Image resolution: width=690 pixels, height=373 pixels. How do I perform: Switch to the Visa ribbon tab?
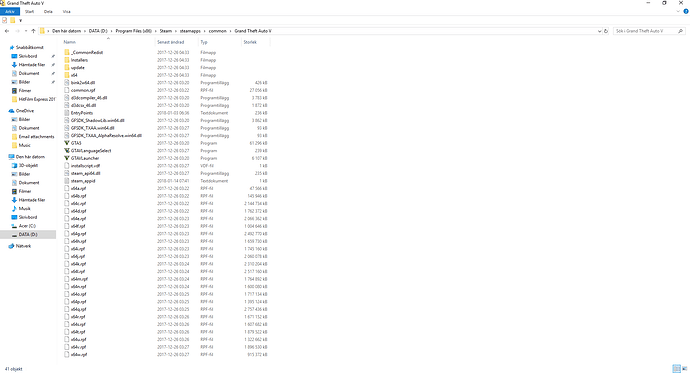[66, 11]
